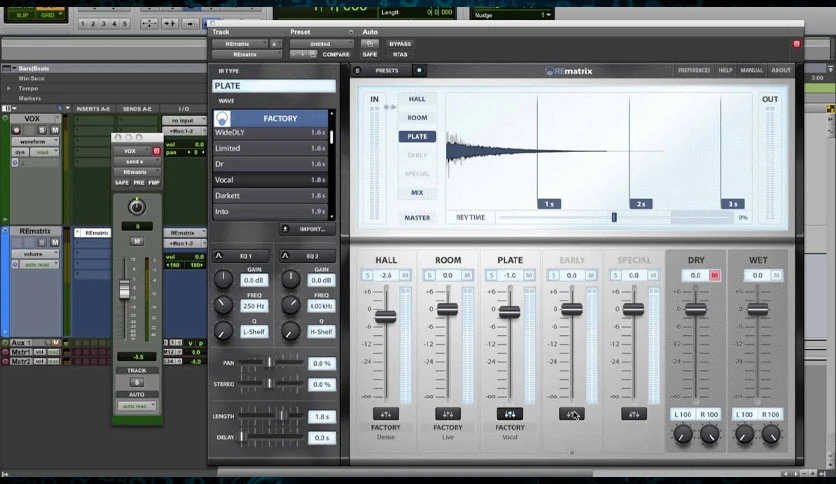
Task: Open the REmatrix track auto read selector
Action: (x=39, y=264)
